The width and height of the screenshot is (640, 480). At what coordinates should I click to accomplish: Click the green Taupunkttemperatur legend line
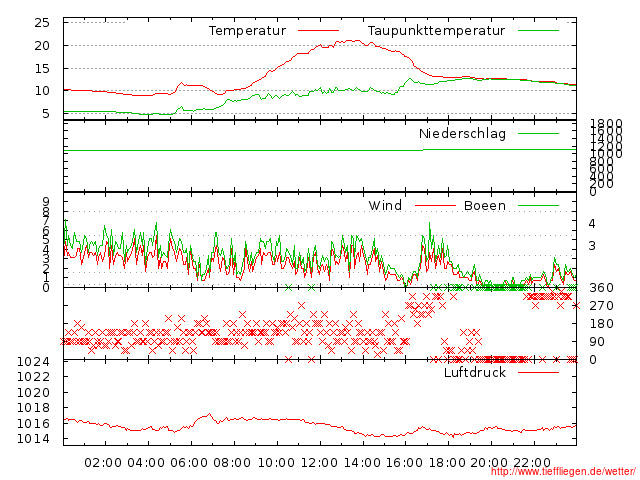(538, 31)
